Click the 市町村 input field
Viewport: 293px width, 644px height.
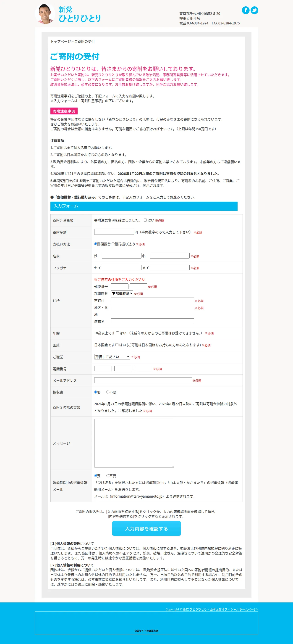pos(152,301)
